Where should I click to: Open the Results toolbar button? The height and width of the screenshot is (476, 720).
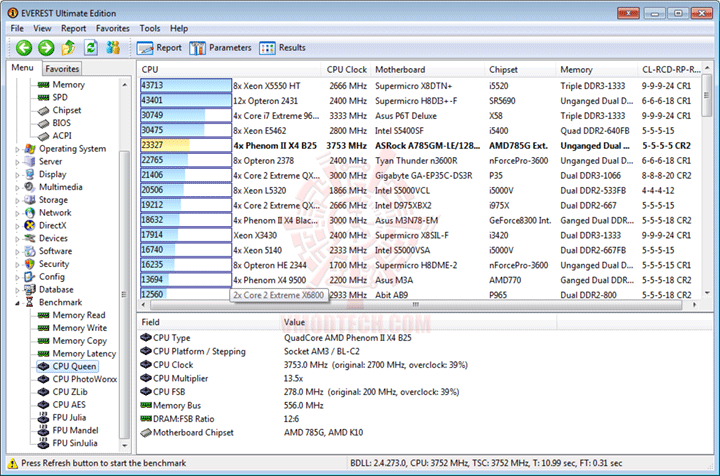tap(282, 48)
